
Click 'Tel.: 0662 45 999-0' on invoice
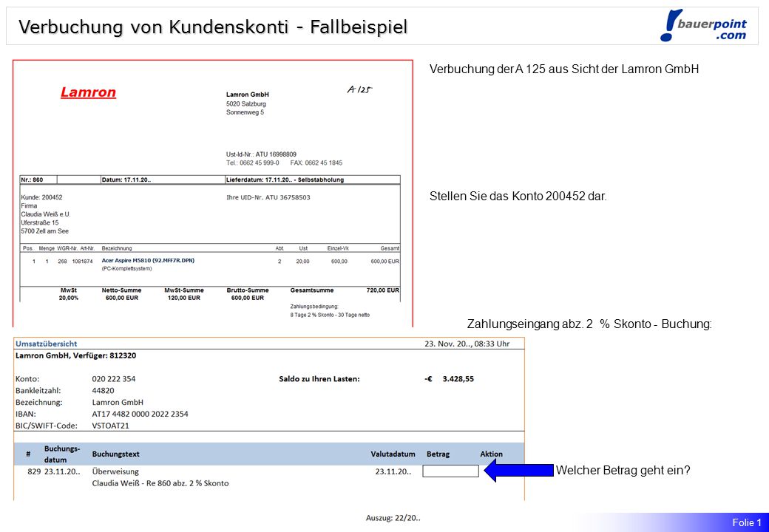[x=253, y=163]
